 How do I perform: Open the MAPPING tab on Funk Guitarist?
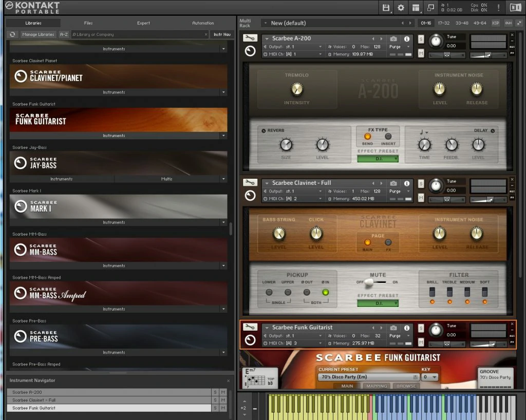coord(377,386)
